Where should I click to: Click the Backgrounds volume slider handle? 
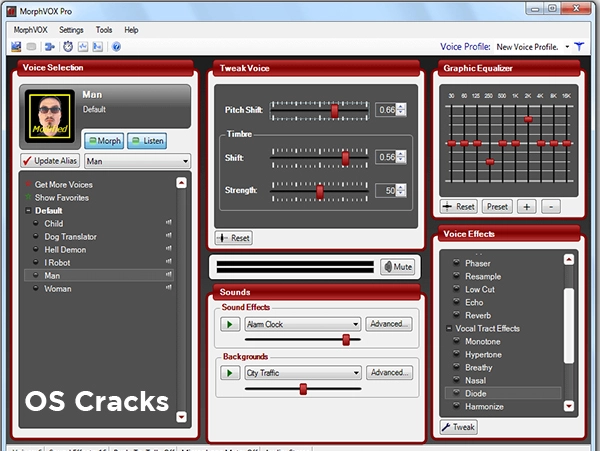click(x=303, y=389)
